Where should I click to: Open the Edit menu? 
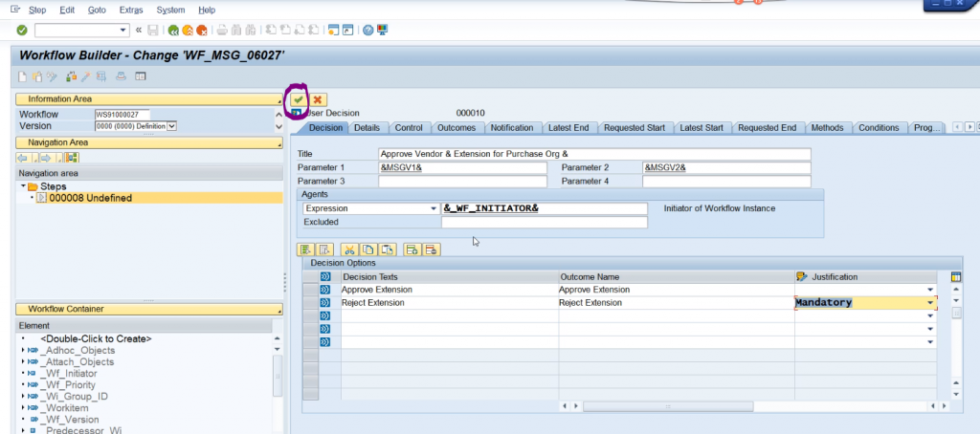tap(66, 10)
